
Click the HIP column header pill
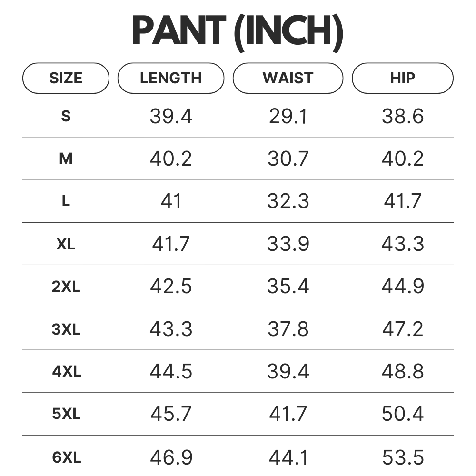coord(403,78)
